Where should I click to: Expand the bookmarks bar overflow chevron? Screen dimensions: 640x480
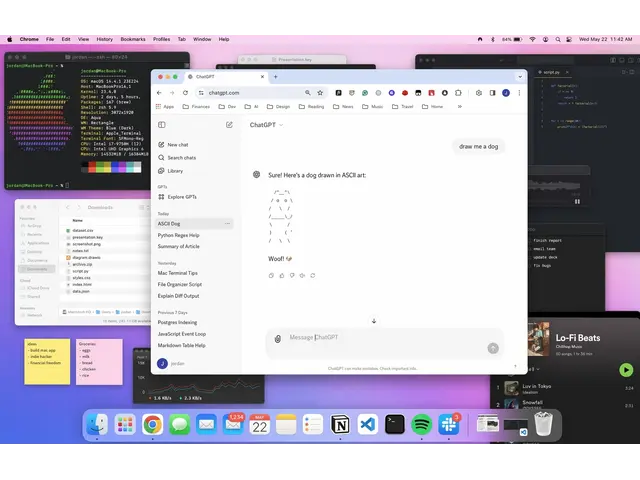460,106
